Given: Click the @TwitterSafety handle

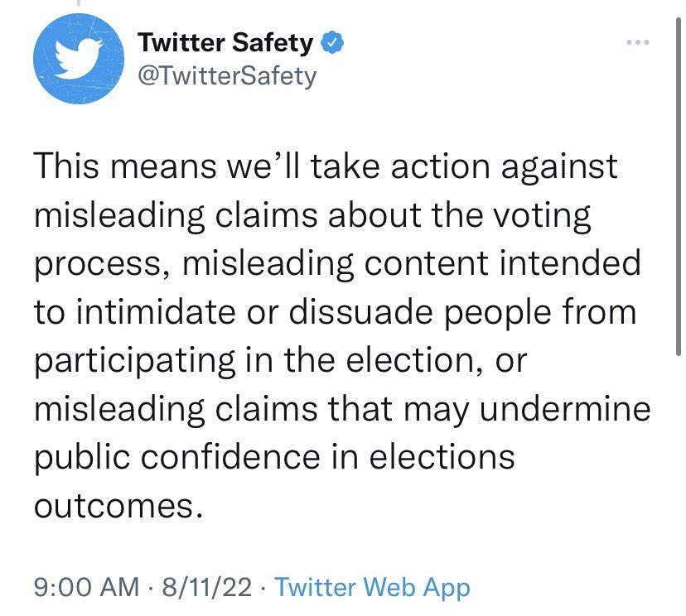Looking at the screenshot, I should point(226,76).
